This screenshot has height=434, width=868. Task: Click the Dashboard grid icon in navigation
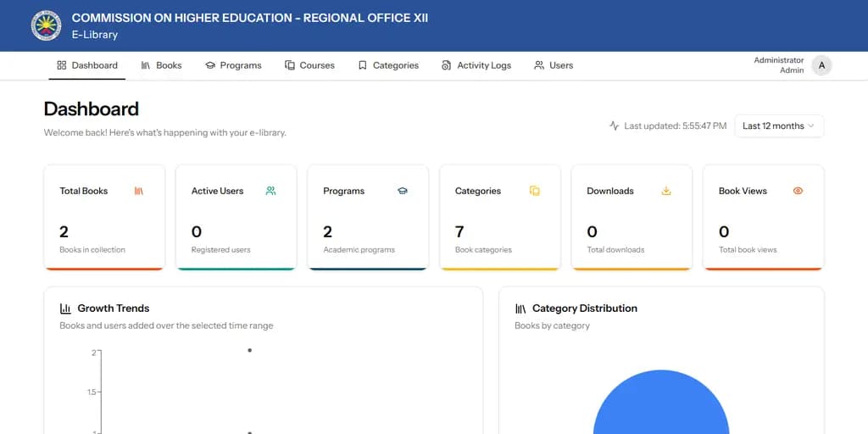click(61, 65)
